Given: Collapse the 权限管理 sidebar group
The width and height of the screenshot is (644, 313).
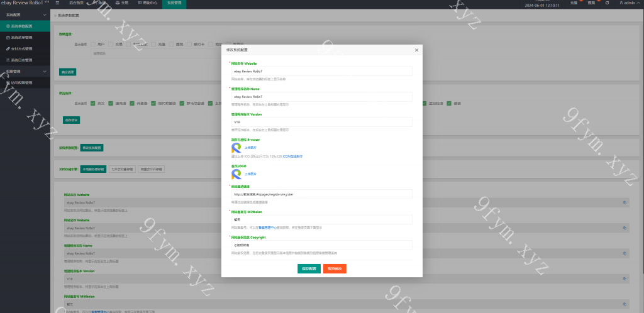Looking at the screenshot, I should point(25,71).
